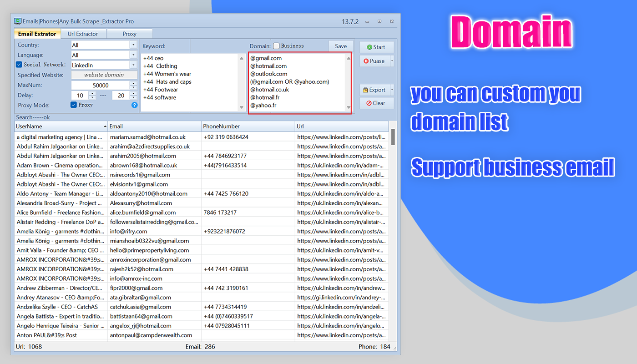Open the Country dropdown
The width and height of the screenshot is (637, 364).
(x=133, y=45)
